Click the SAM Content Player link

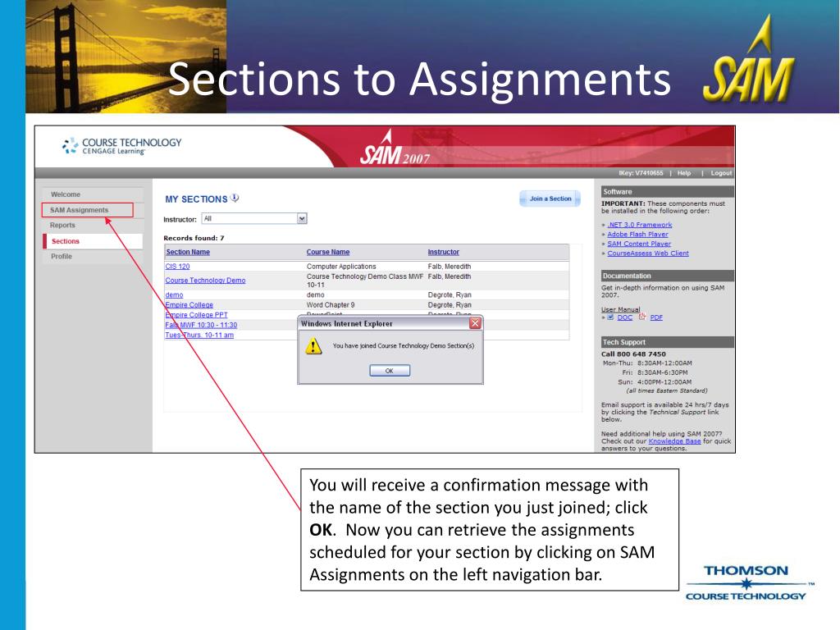tap(639, 244)
